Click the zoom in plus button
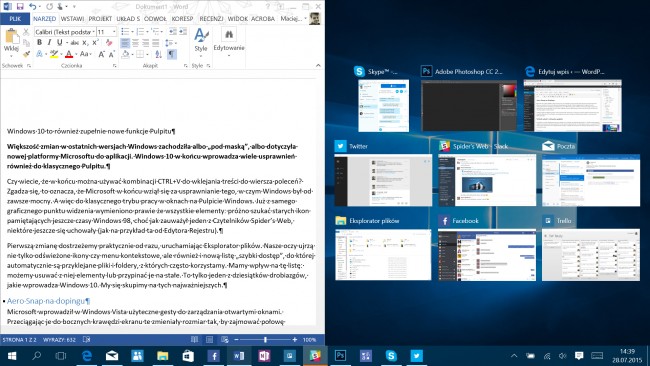 point(295,339)
